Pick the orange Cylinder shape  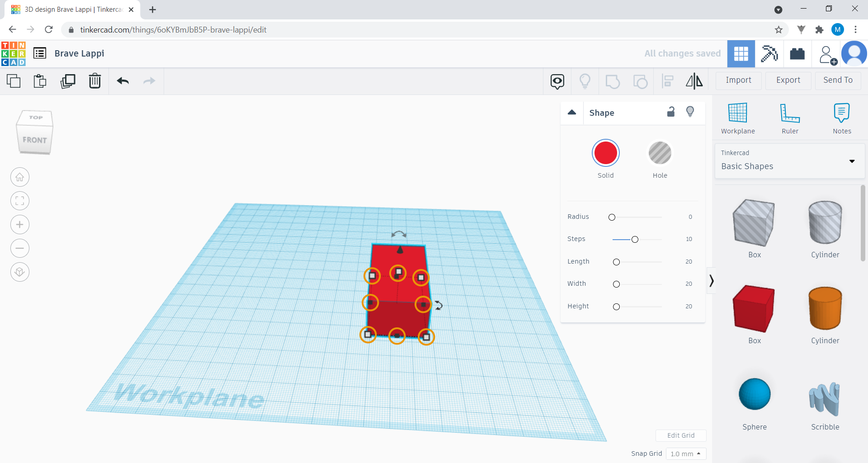click(825, 309)
